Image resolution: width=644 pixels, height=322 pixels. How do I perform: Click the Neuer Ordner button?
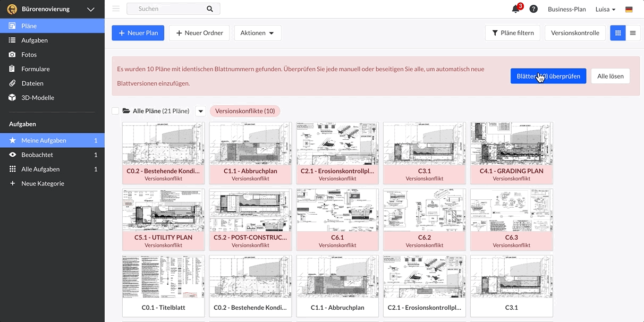pyautogui.click(x=199, y=33)
